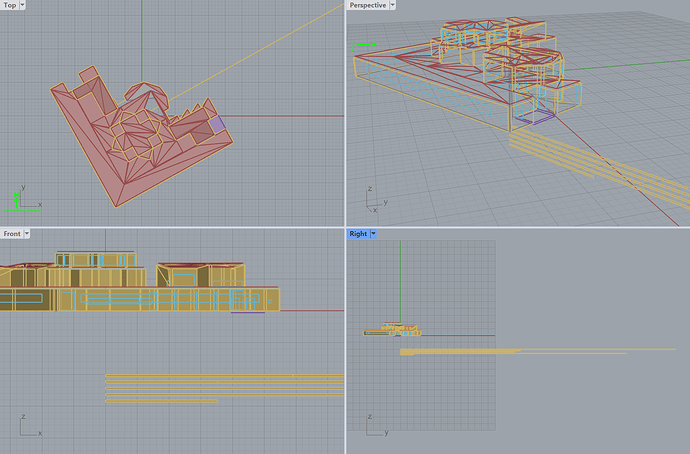The image size is (690, 454).
Task: Click the world axes icon in Front viewport
Action: pos(26,425)
